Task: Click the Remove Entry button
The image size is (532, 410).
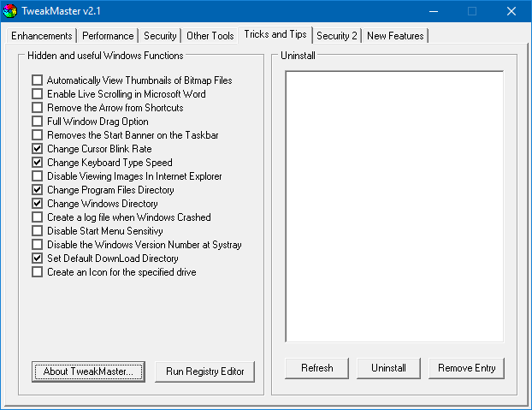Action: coord(466,368)
